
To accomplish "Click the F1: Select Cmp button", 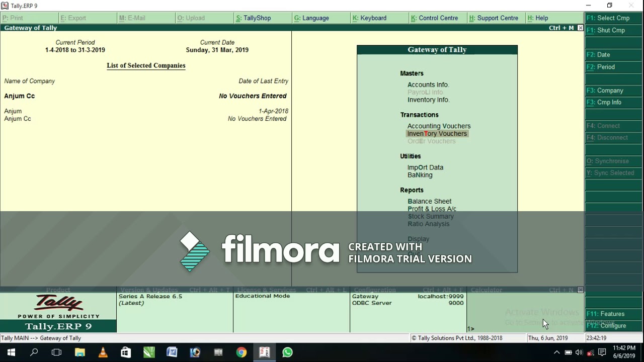I will pos(614,18).
